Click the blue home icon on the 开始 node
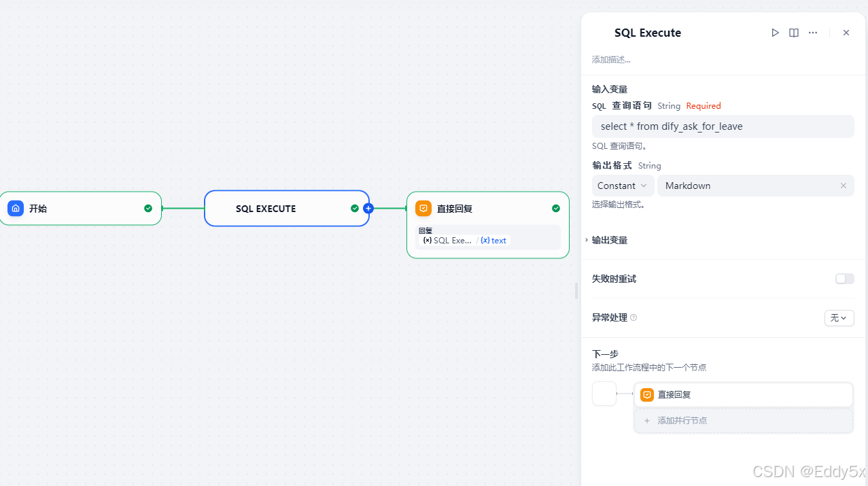This screenshot has height=486, width=868. click(15, 208)
